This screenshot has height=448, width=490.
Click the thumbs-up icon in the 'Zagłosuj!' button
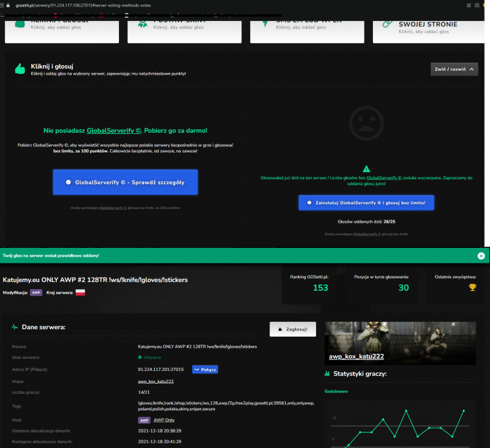(280, 329)
